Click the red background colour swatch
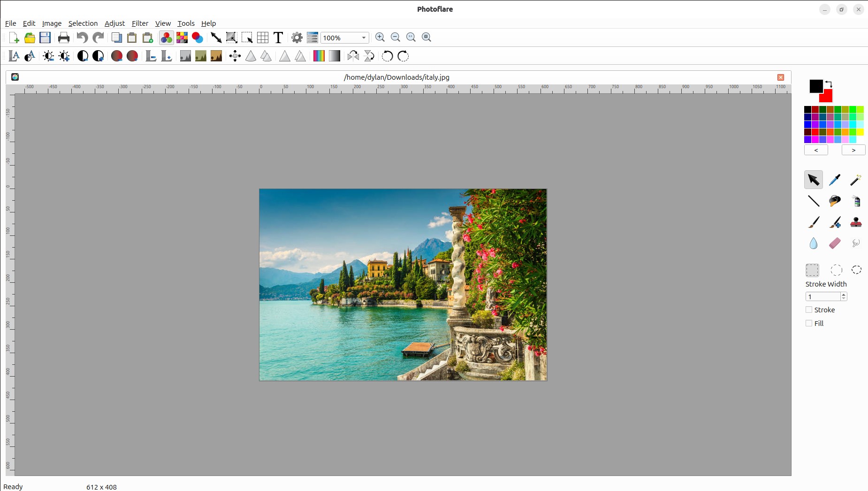Image resolution: width=868 pixels, height=491 pixels. (827, 97)
